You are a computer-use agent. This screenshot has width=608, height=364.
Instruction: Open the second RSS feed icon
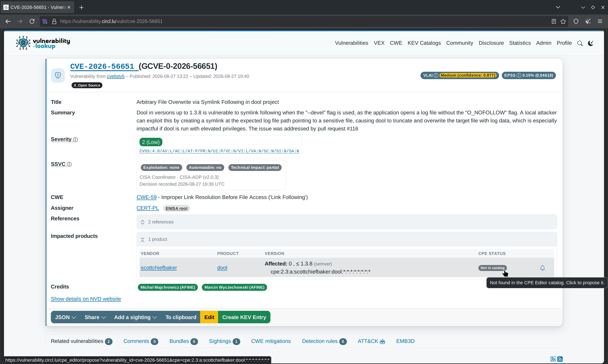point(560,359)
